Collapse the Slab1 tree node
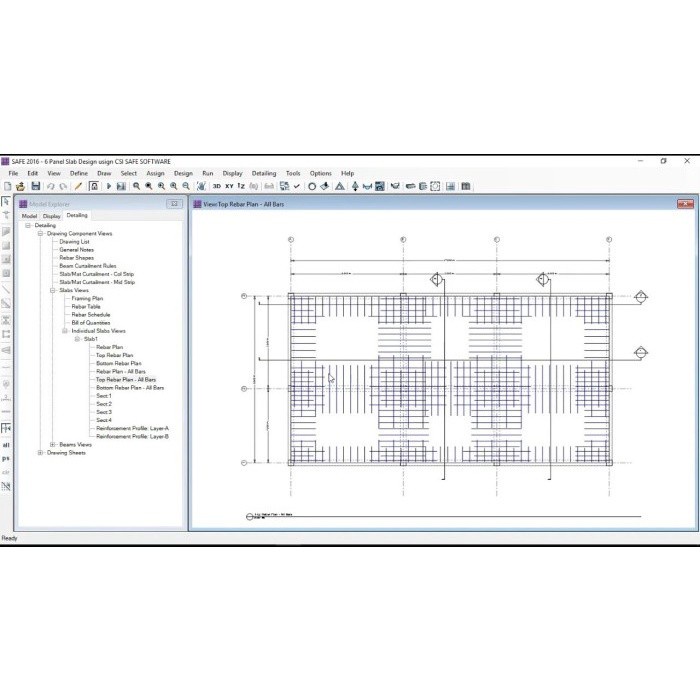 tap(77, 339)
